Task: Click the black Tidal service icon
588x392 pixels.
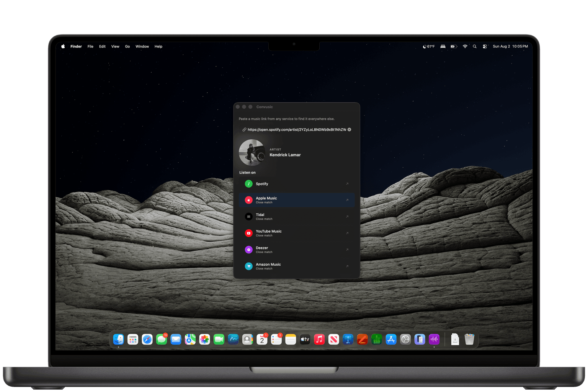Action: (248, 217)
